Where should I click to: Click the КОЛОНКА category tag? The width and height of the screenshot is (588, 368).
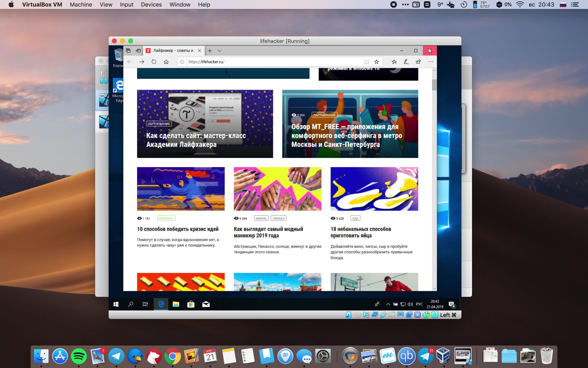click(166, 218)
